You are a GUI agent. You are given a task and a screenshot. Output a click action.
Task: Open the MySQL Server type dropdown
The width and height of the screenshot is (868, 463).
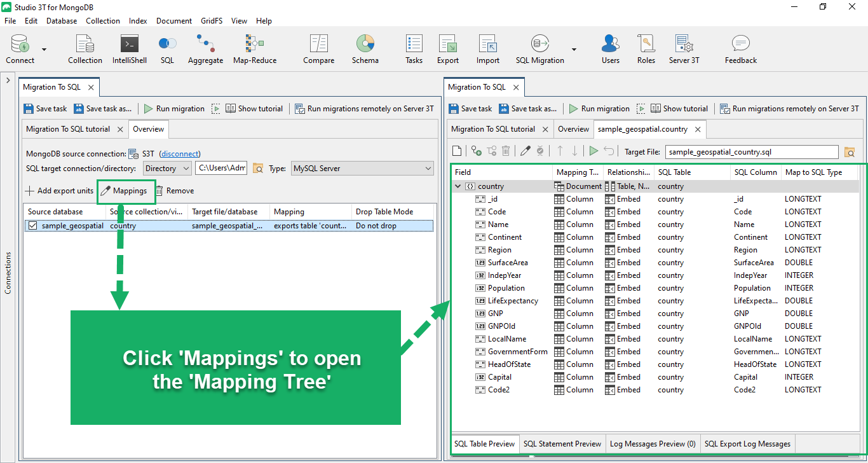pos(362,169)
